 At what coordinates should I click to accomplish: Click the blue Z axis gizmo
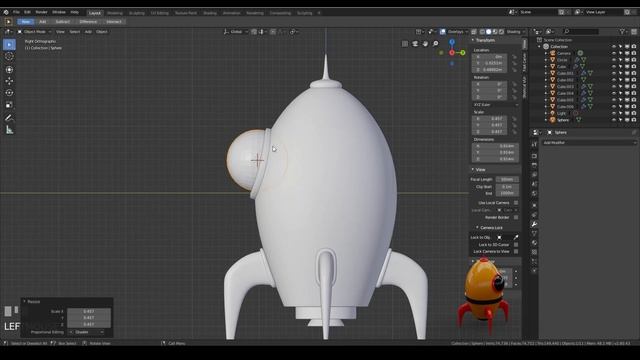pyautogui.click(x=452, y=42)
